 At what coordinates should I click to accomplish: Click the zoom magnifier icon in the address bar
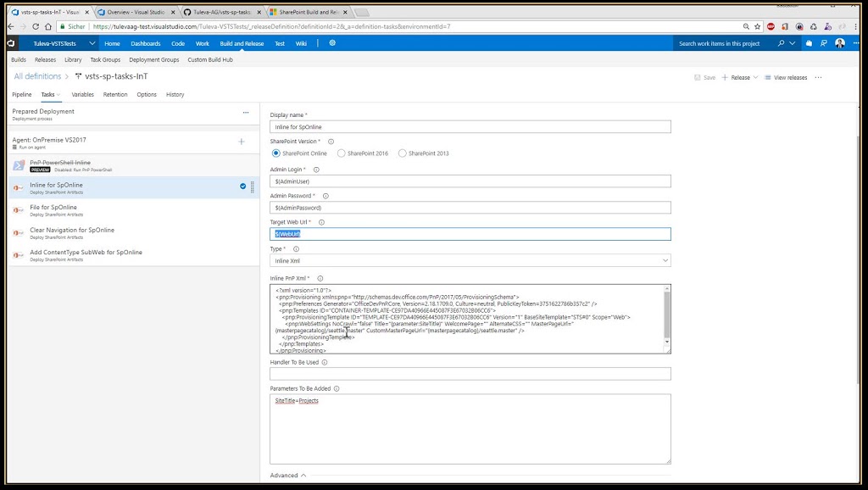[x=746, y=26]
